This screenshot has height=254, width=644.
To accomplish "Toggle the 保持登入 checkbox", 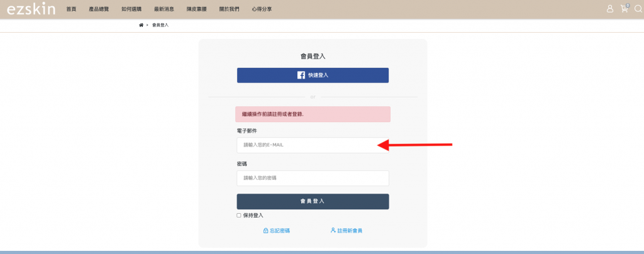I will click(x=239, y=215).
